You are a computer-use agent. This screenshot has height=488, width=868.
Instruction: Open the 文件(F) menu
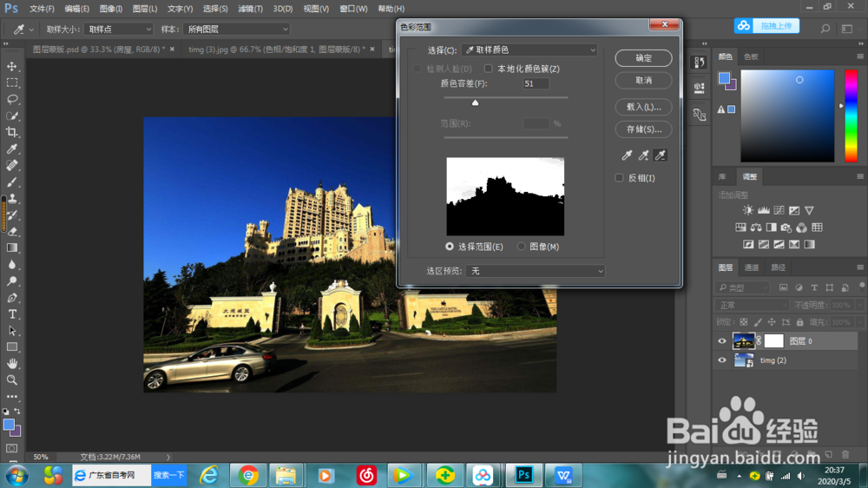tap(42, 9)
